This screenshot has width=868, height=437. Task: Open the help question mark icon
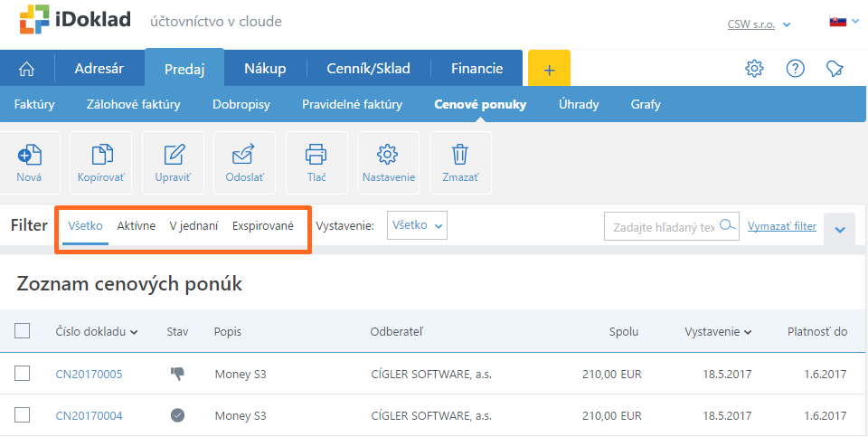tap(795, 69)
